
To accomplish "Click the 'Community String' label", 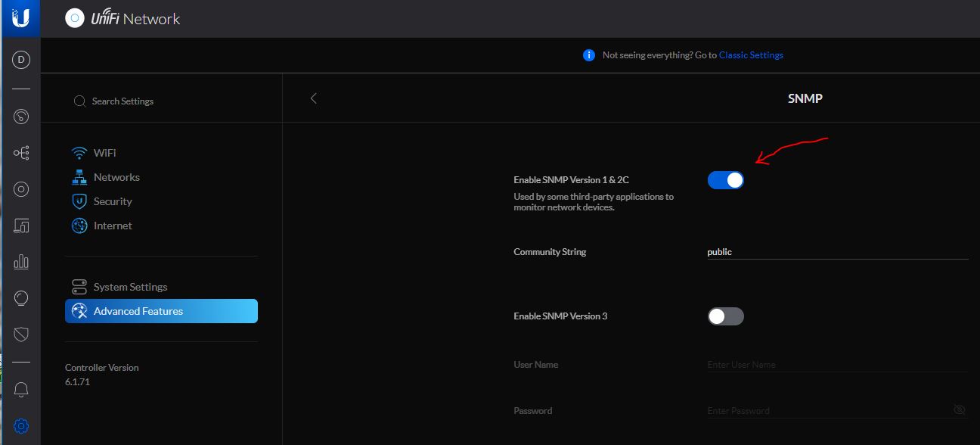I will pyautogui.click(x=550, y=252).
